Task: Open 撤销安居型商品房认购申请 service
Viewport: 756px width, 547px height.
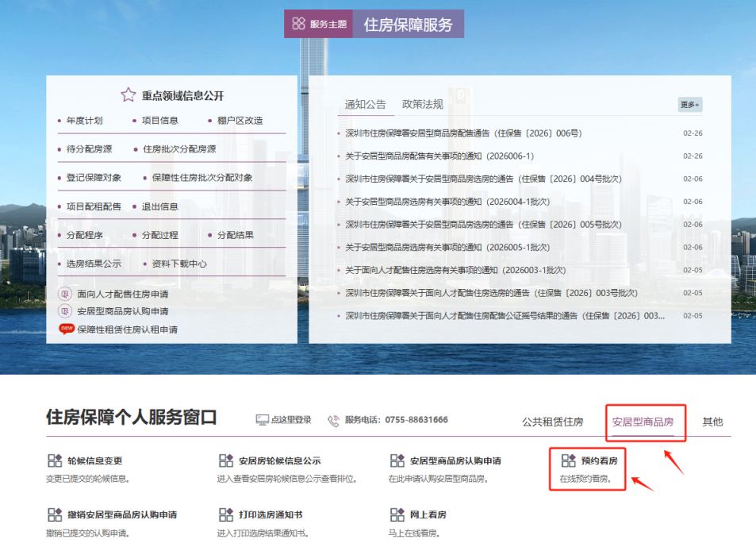Action: (x=122, y=514)
